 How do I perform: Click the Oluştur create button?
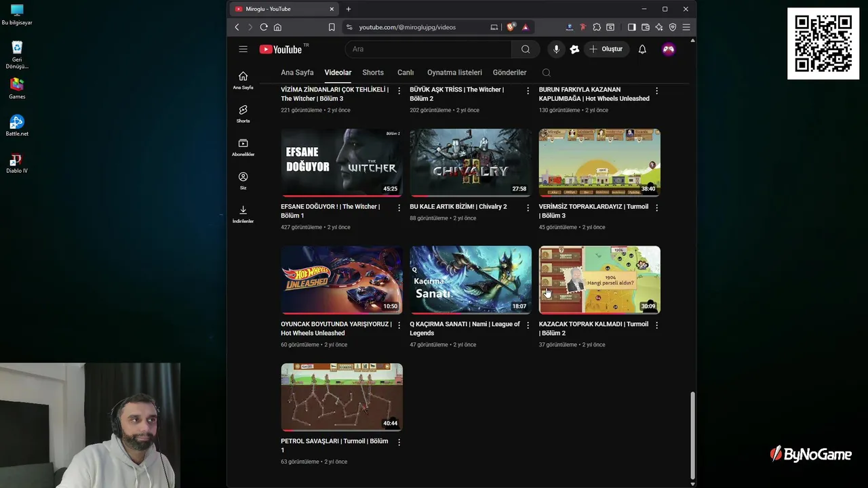[x=606, y=49]
